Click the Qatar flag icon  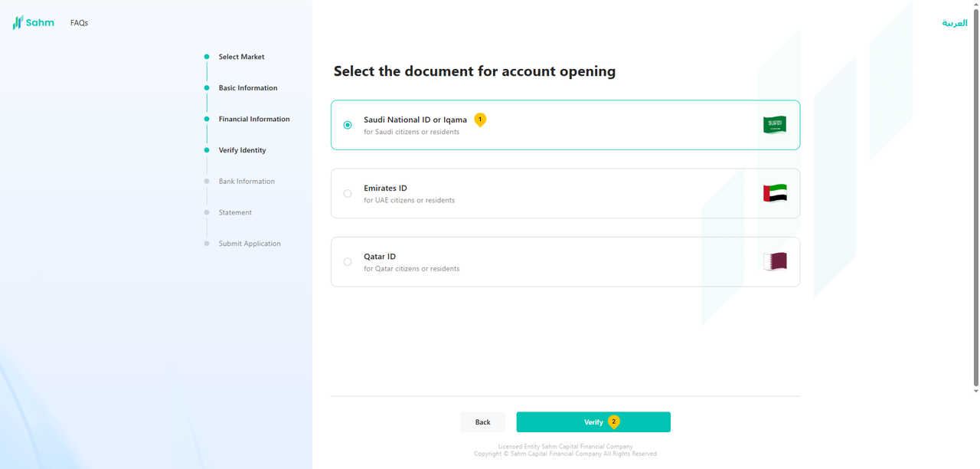point(774,261)
